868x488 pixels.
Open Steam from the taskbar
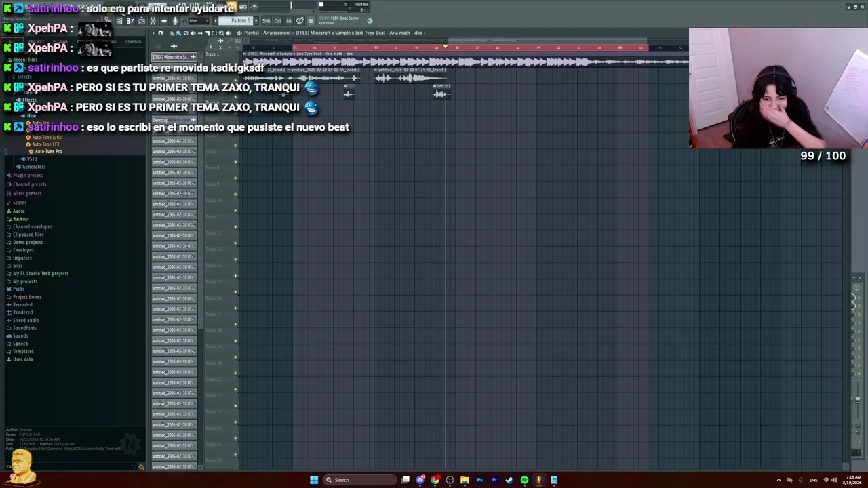click(x=509, y=480)
